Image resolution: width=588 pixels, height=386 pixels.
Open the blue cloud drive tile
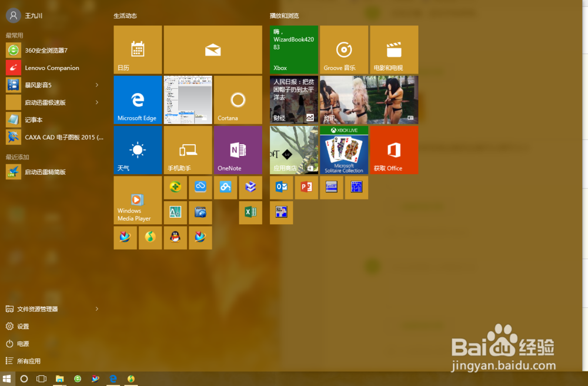[x=201, y=188]
